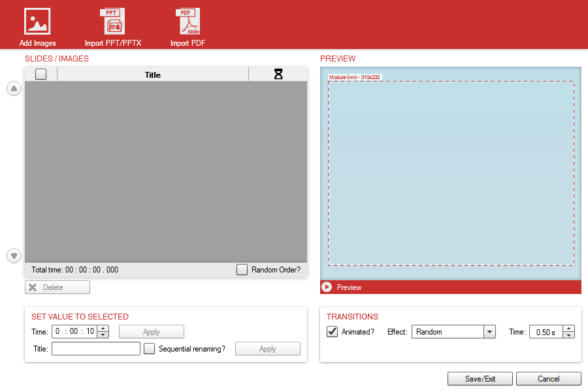Toggle the select-all slides checkbox

click(x=41, y=74)
